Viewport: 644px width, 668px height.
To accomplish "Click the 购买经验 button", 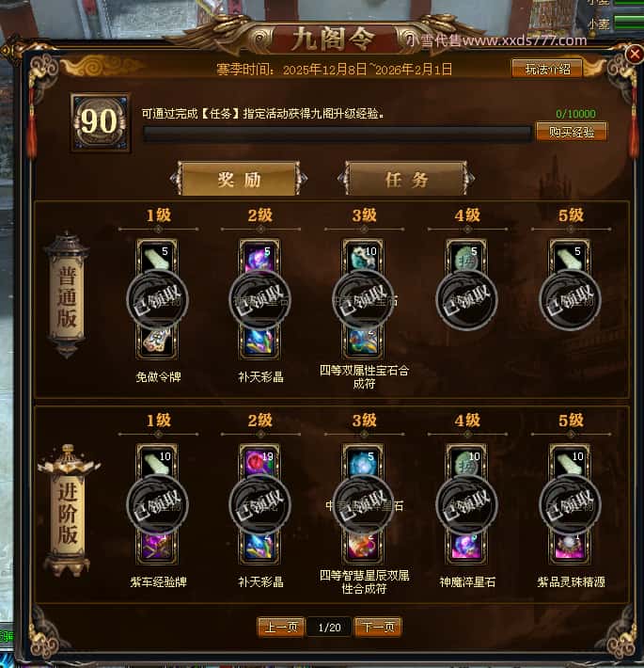I will 572,132.
